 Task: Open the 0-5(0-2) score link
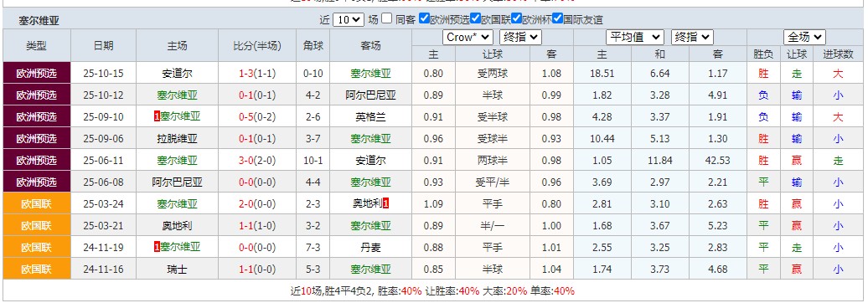(257, 116)
